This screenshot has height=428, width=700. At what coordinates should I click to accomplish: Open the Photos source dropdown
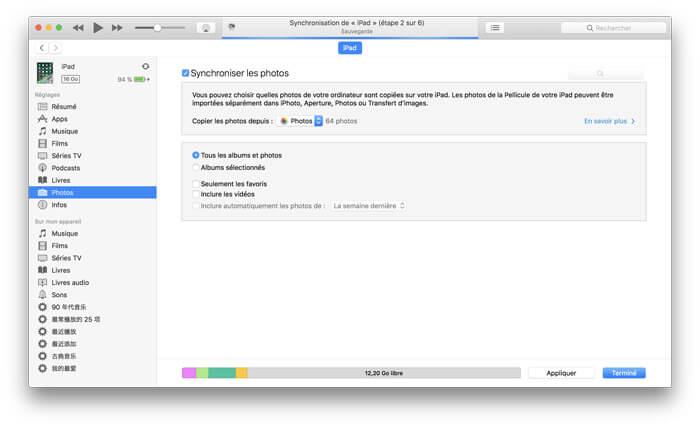click(x=299, y=121)
